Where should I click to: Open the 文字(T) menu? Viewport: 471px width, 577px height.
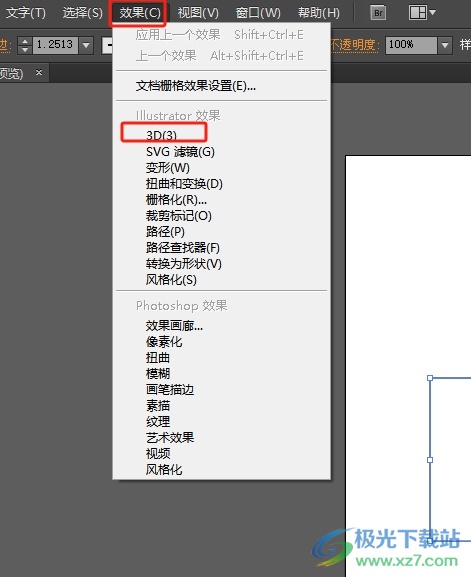(x=25, y=13)
